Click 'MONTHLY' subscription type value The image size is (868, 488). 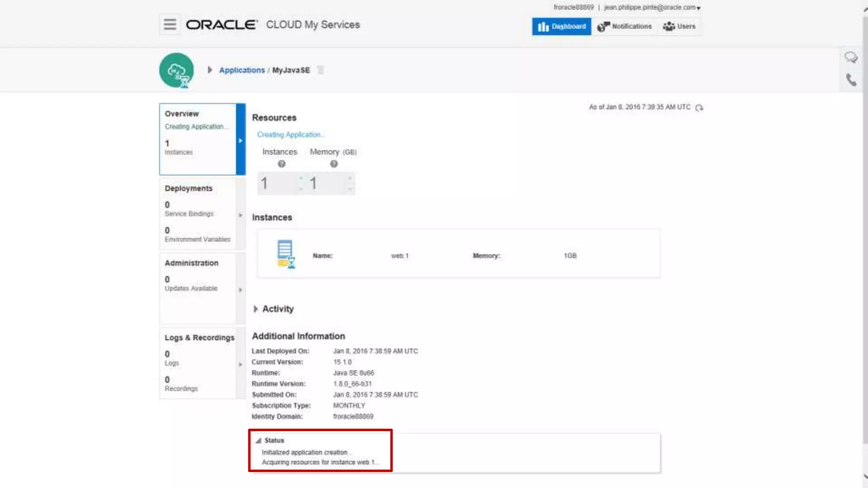349,406
